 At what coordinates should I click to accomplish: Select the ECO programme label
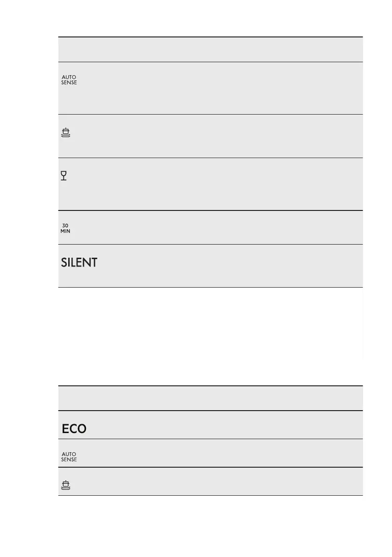pos(74,428)
